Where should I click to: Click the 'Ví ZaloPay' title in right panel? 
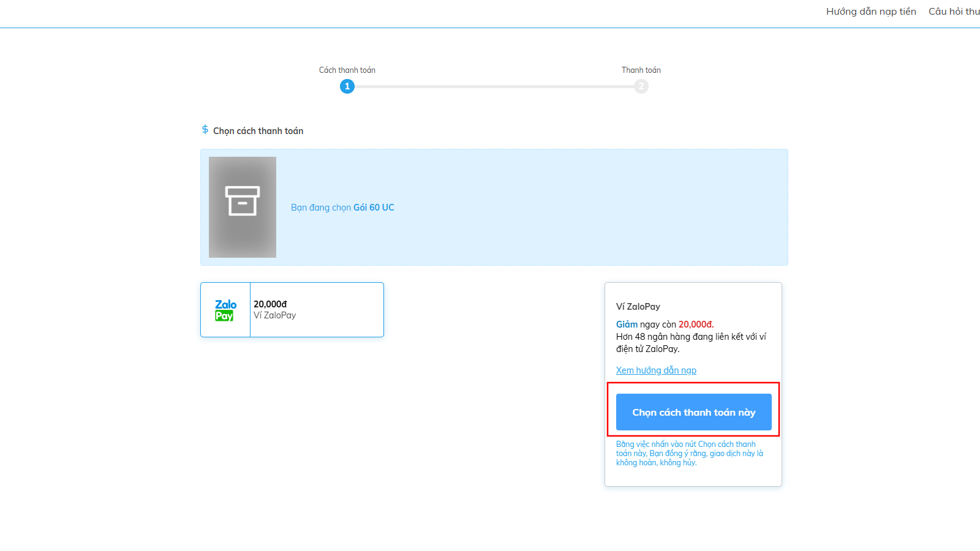(x=638, y=307)
